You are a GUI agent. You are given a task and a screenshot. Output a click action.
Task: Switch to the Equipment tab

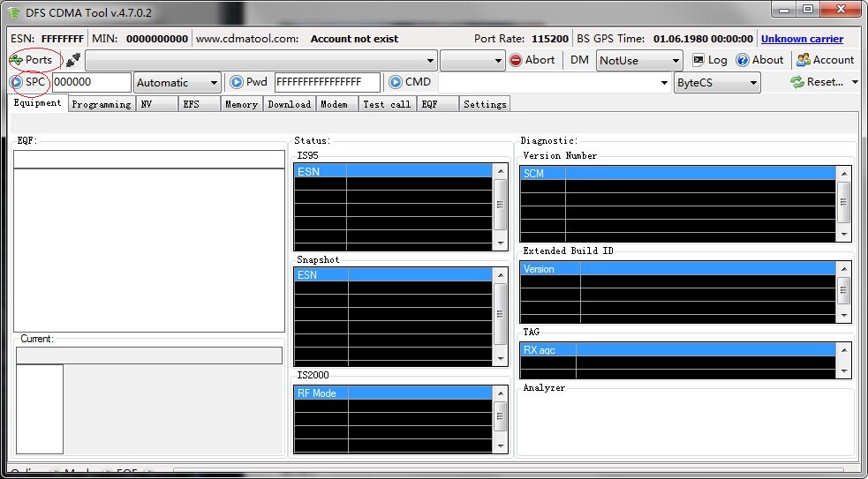tap(38, 103)
